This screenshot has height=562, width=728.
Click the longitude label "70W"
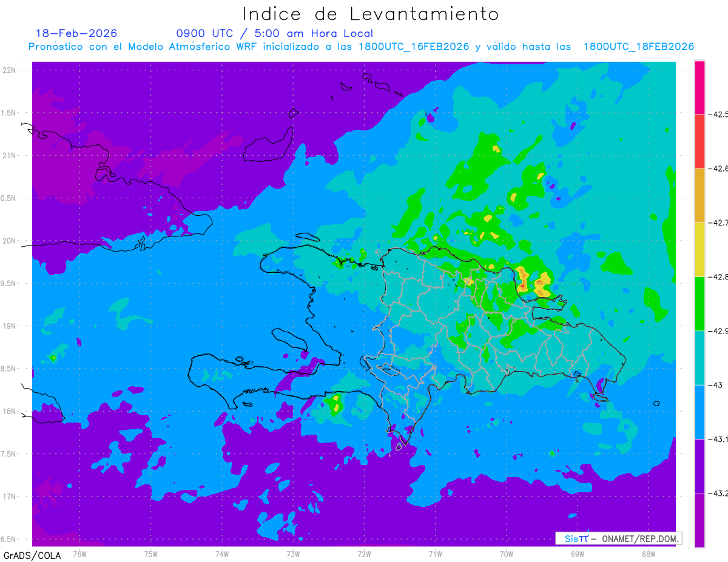[506, 554]
